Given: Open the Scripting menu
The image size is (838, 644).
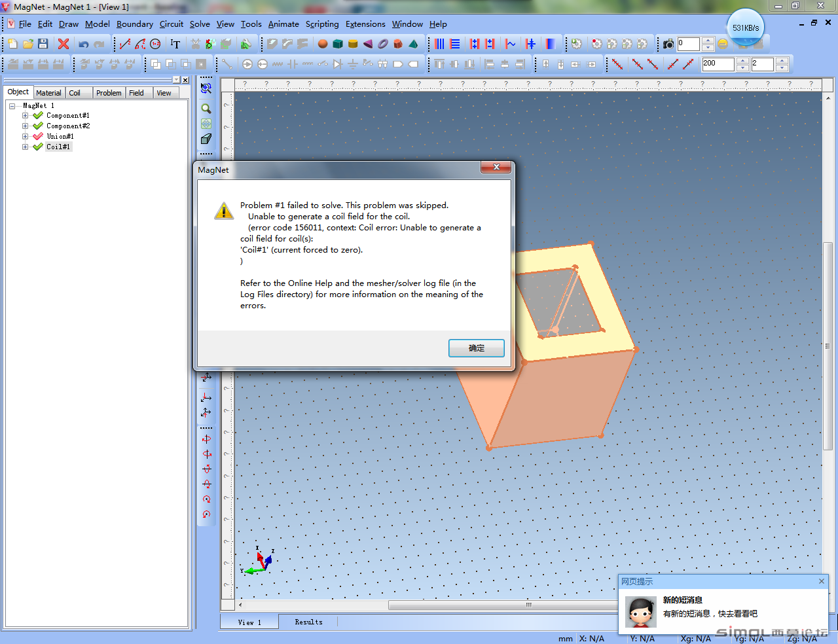Looking at the screenshot, I should tap(322, 24).
